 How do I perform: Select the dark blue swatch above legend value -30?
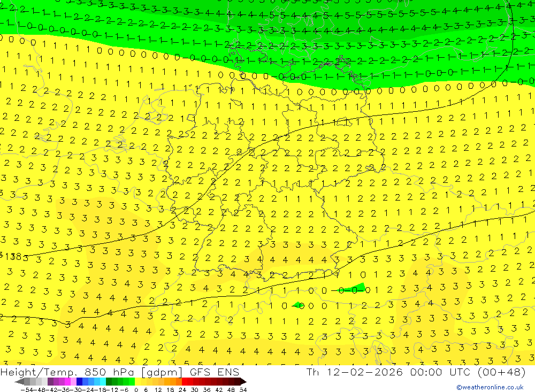pyautogui.click(x=80, y=382)
